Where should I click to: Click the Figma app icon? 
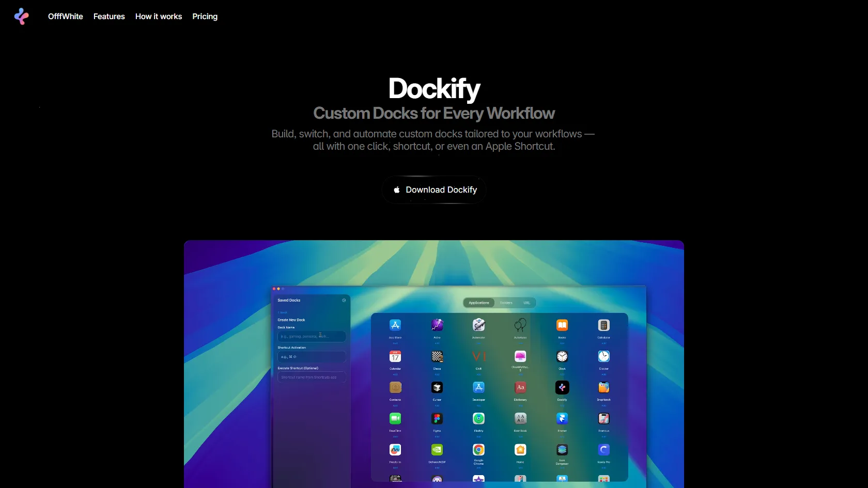[437, 419]
